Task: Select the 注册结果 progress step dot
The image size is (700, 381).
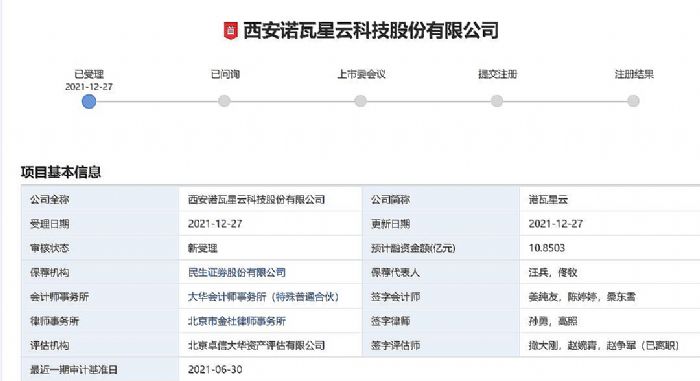Action: 633,101
